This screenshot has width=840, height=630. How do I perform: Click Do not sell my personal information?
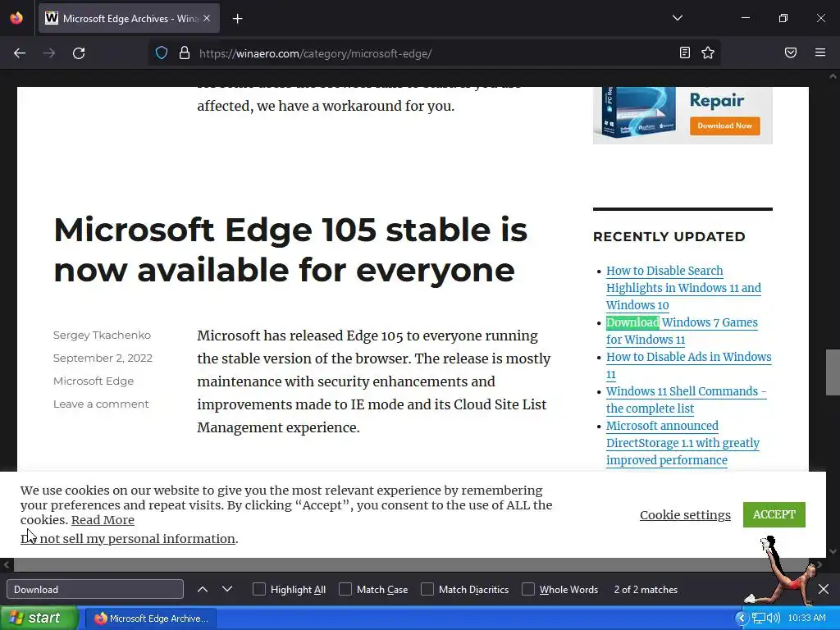128,539
